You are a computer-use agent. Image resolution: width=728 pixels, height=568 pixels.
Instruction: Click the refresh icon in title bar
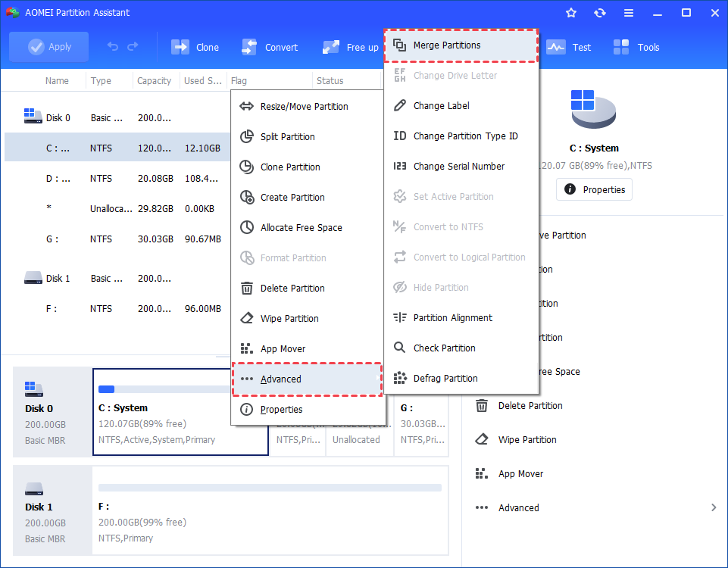(600, 13)
